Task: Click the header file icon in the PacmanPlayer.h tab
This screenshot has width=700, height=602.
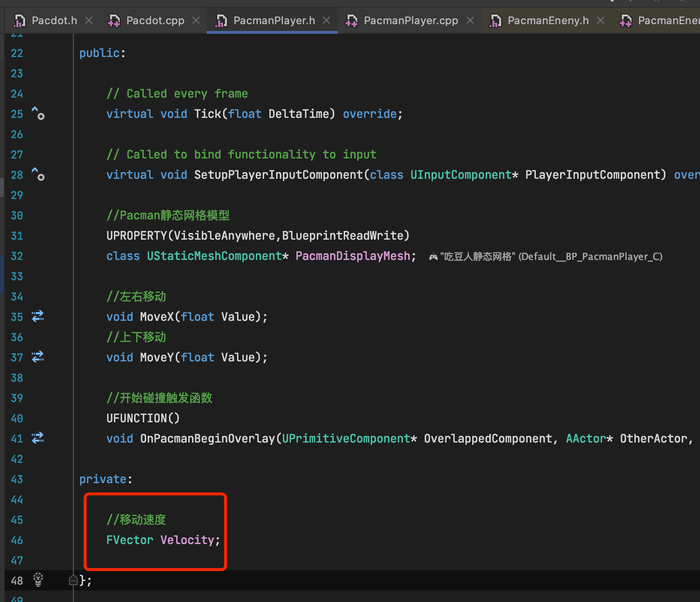Action: [x=221, y=20]
